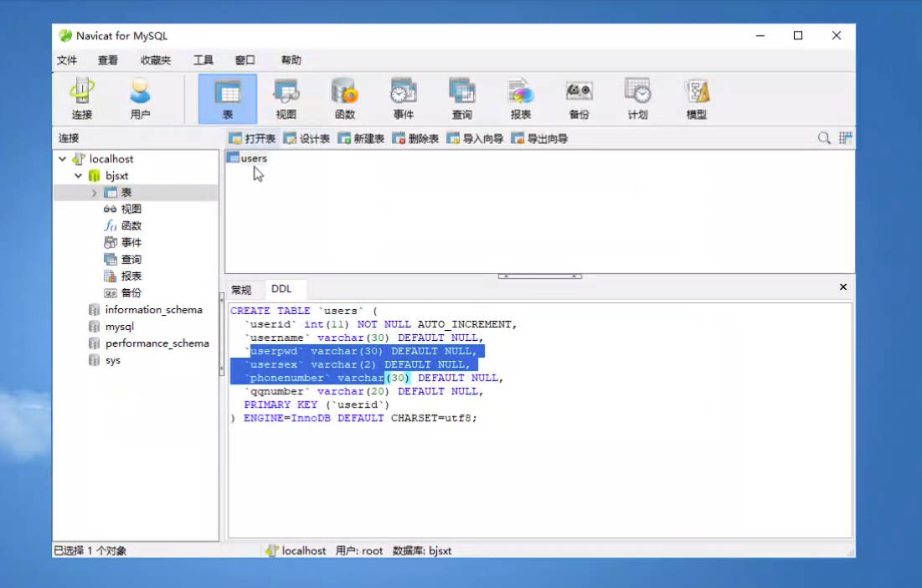Open the 备份 backup toolbar button
Image resolution: width=922 pixels, height=588 pixels.
(x=579, y=99)
